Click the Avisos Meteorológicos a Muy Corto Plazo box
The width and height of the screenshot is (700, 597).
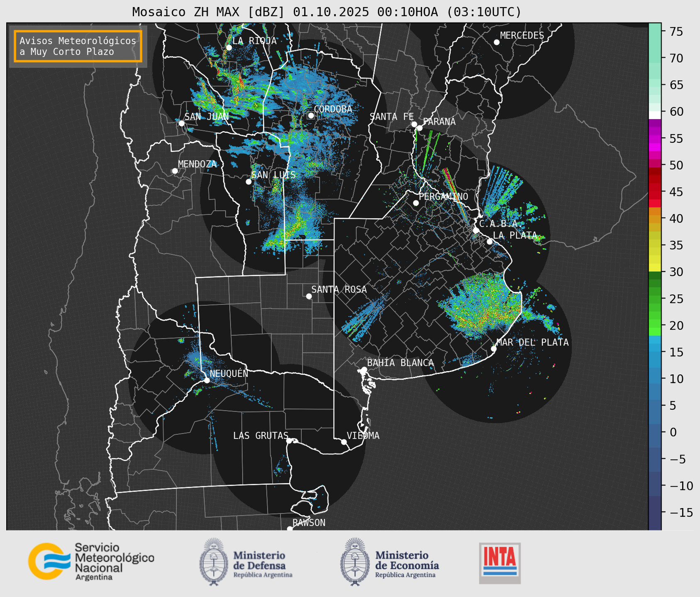click(78, 46)
